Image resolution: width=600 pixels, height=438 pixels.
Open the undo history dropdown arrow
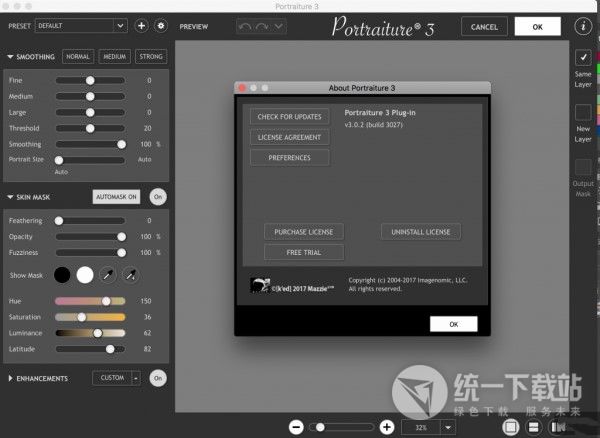click(279, 26)
